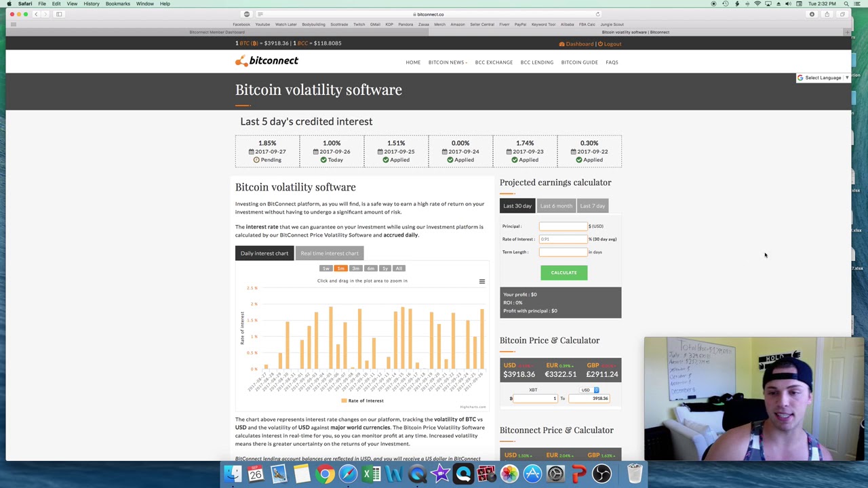Open the chart hamburger export menu

482,281
